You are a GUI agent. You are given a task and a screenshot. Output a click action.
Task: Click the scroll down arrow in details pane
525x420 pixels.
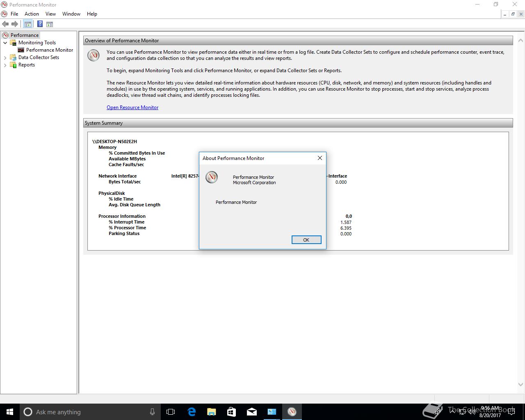(x=520, y=385)
